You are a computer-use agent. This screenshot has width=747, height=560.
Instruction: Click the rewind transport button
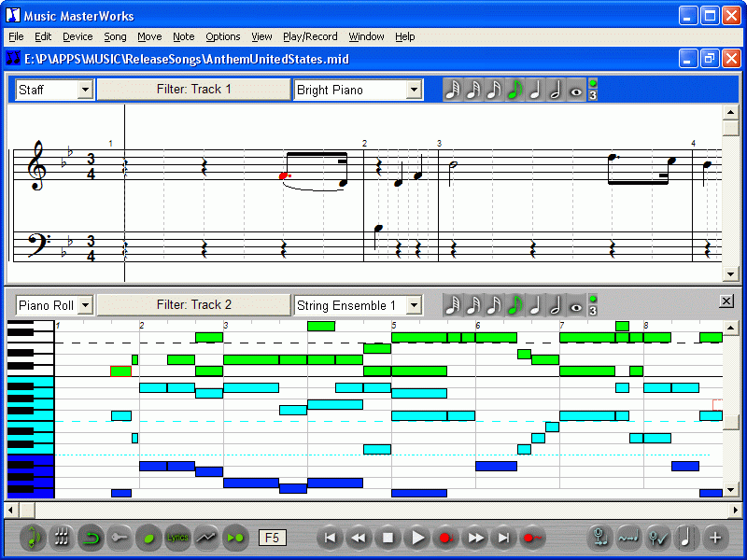pos(359,539)
